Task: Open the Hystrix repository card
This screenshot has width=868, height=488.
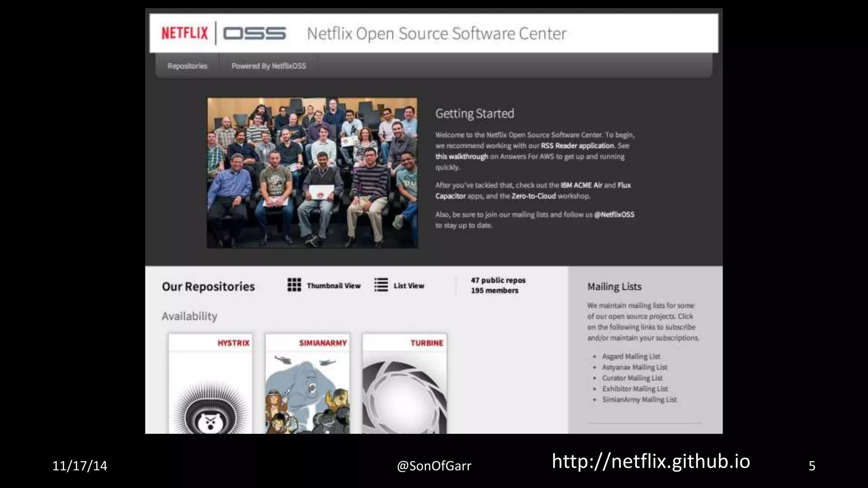Action: 210,383
